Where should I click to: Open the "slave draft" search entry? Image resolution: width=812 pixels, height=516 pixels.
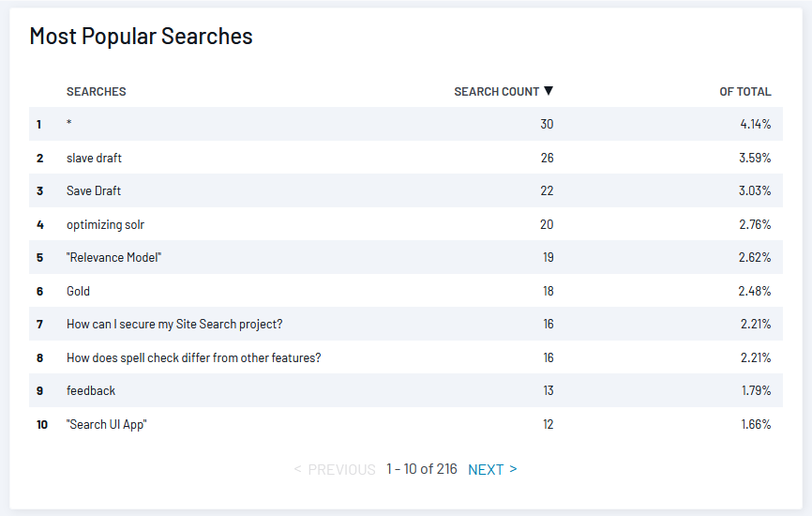pos(95,158)
